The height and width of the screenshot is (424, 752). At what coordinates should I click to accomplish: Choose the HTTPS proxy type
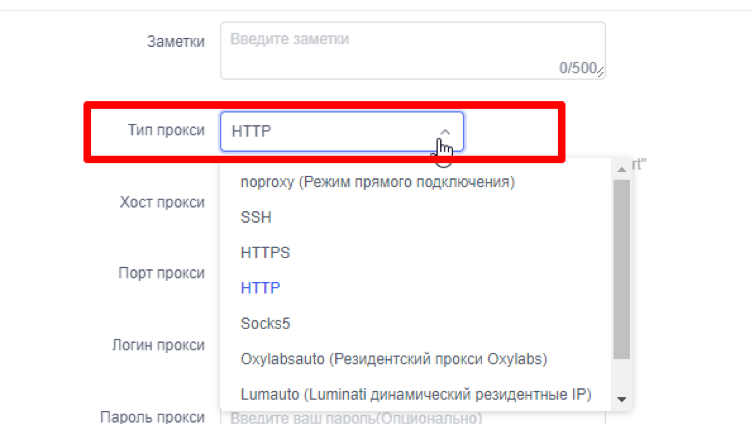coord(265,253)
